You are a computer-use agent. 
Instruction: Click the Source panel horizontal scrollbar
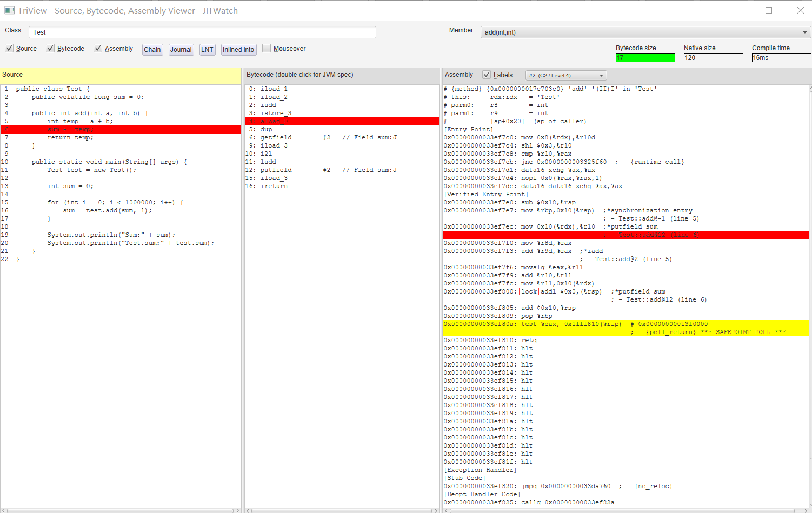pos(121,510)
